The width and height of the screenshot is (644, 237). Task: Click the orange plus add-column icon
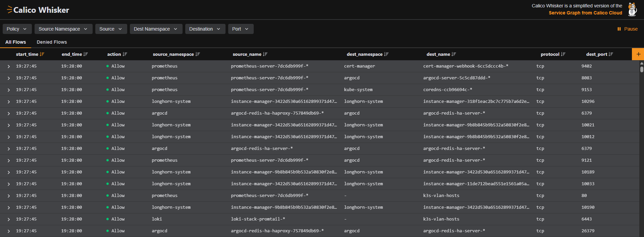point(638,54)
